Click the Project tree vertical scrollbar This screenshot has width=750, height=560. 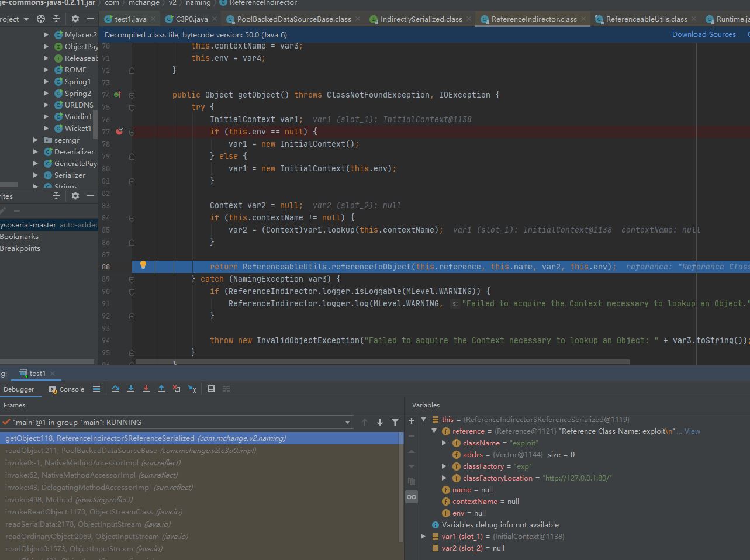pyautogui.click(x=95, y=123)
